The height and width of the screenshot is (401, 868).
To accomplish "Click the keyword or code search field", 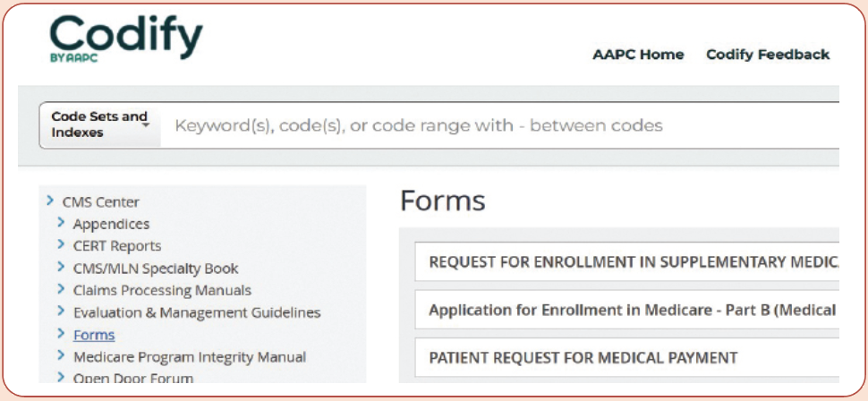I will tap(500, 125).
